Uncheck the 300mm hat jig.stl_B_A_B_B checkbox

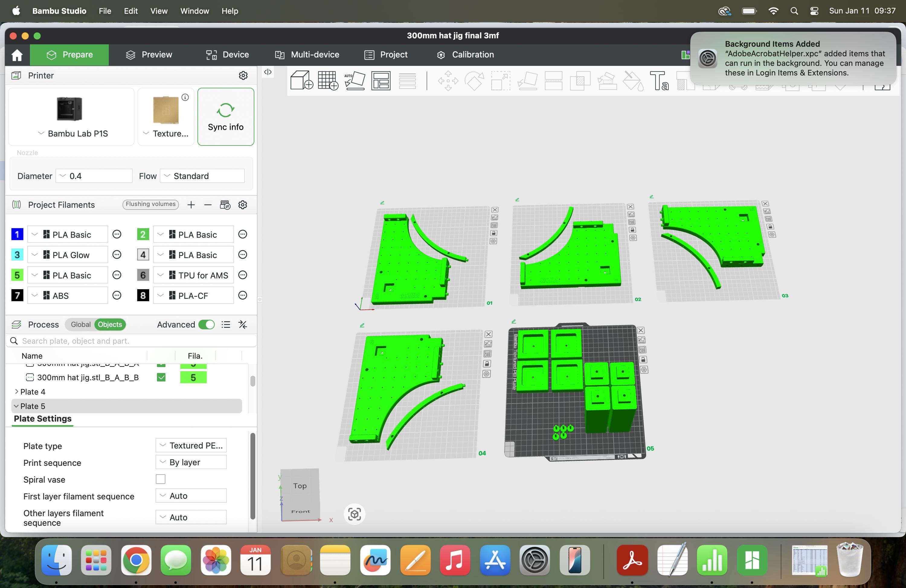[161, 378]
